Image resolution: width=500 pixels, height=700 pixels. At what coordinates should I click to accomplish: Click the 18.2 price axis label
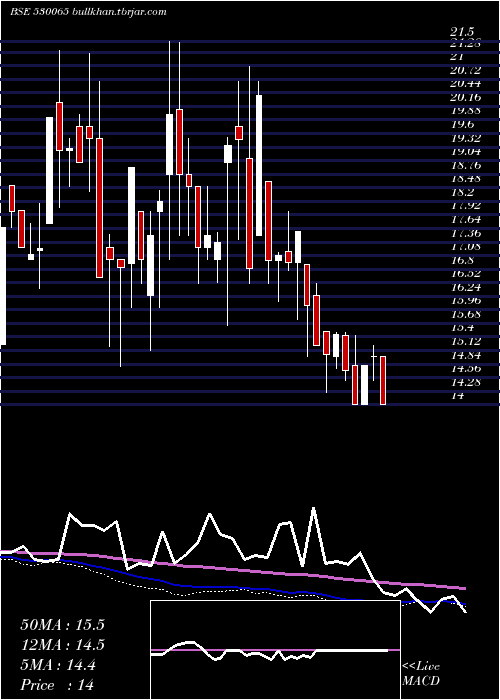(x=463, y=192)
